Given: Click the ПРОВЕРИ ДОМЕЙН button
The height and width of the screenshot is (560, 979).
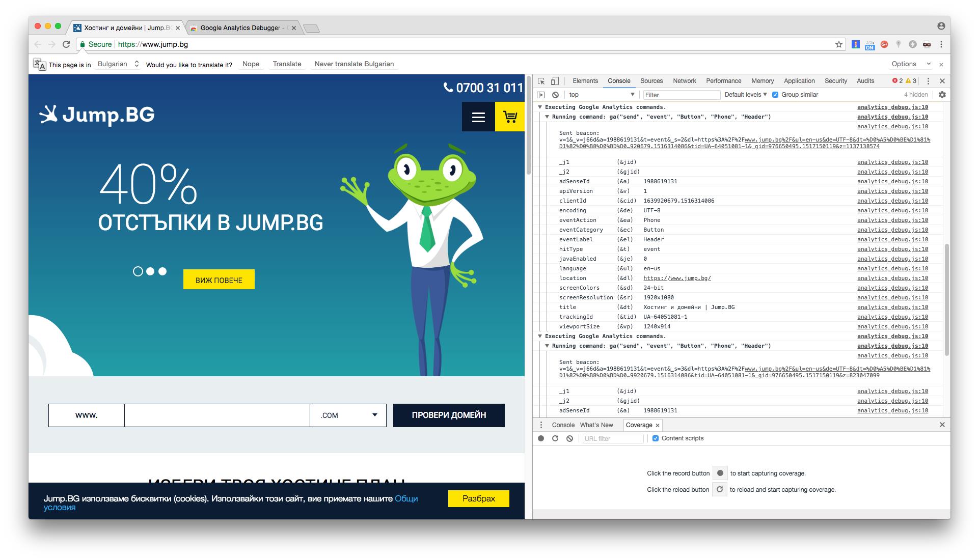Looking at the screenshot, I should (449, 415).
